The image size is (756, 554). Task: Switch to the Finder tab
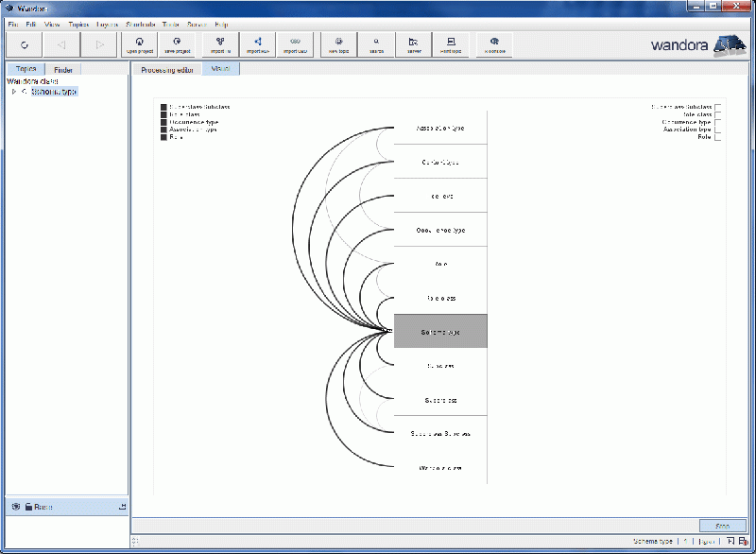[x=62, y=68]
